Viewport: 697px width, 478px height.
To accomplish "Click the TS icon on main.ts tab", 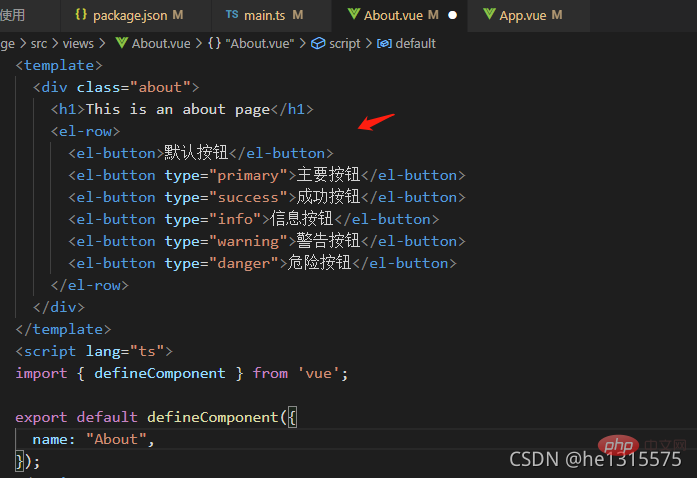I will (x=232, y=15).
